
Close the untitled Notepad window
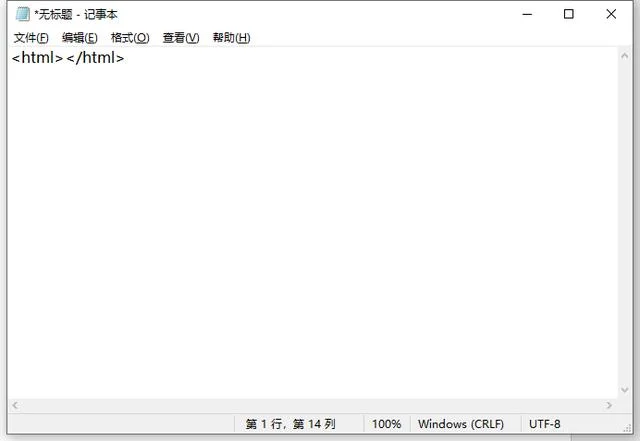(612, 14)
